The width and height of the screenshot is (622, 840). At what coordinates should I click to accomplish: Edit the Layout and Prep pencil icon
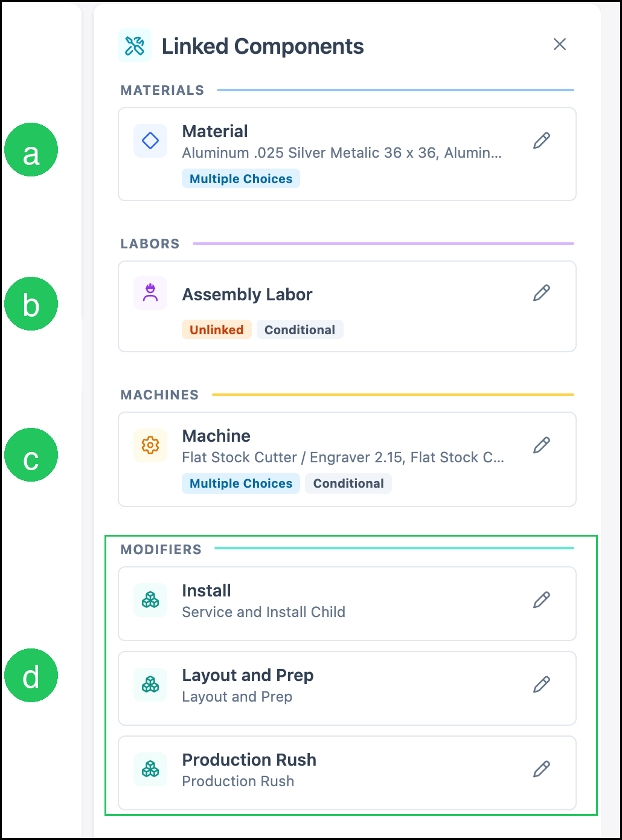[x=542, y=684]
